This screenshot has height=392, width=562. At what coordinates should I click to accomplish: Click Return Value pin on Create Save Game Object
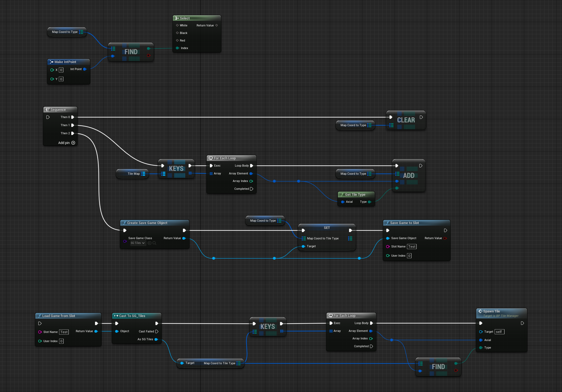[184, 238]
